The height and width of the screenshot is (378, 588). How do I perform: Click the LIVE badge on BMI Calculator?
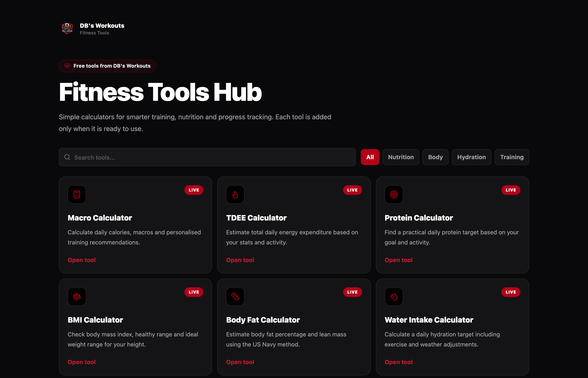194,292
